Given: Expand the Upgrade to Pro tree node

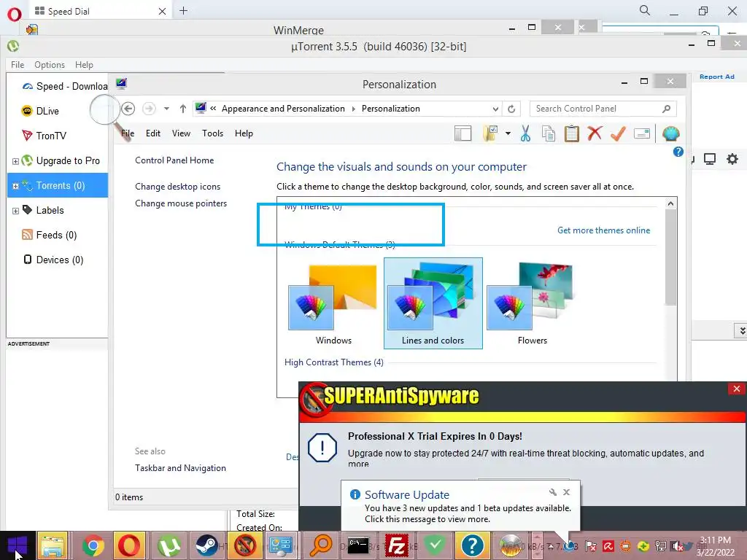Looking at the screenshot, I should tap(15, 161).
